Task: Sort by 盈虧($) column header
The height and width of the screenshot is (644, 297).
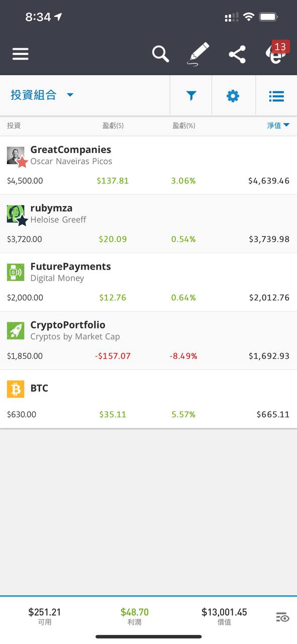Action: coord(113,126)
